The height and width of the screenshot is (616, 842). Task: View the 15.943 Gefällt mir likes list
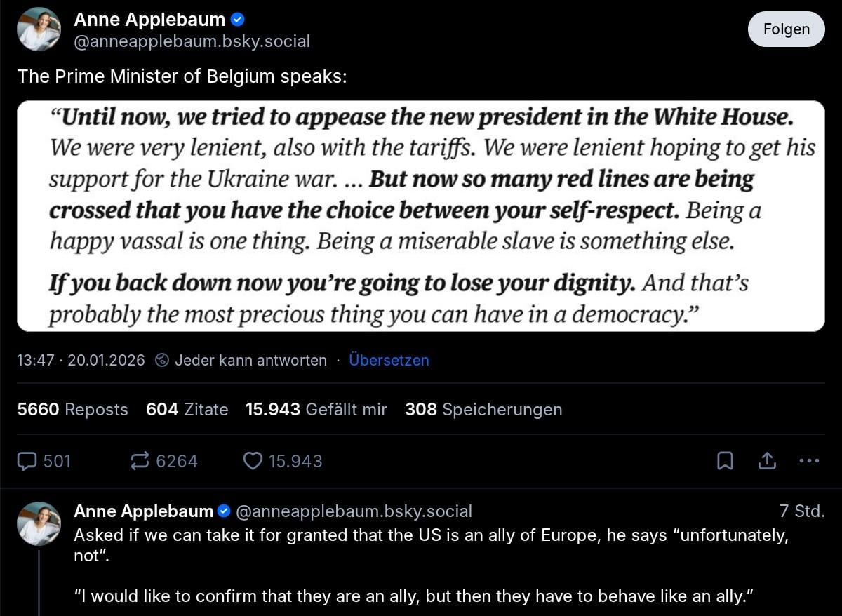pos(316,410)
